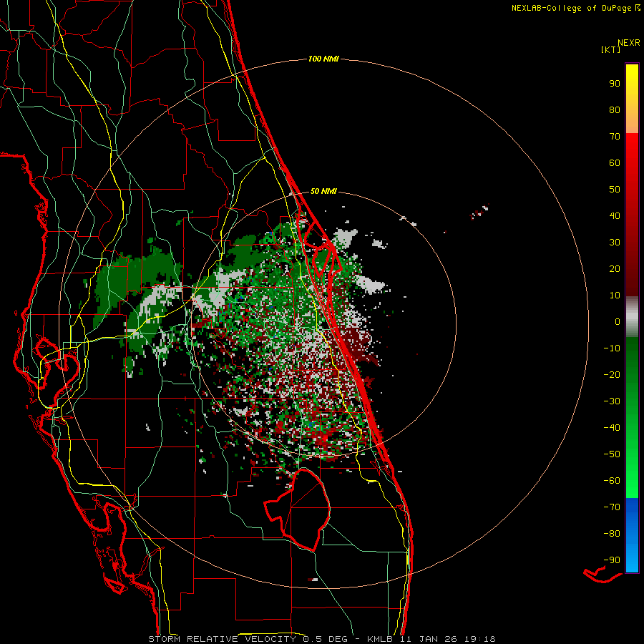The image size is (644, 644).
Task: Click the 'NEXR' label above the color scale
Action: [629, 43]
